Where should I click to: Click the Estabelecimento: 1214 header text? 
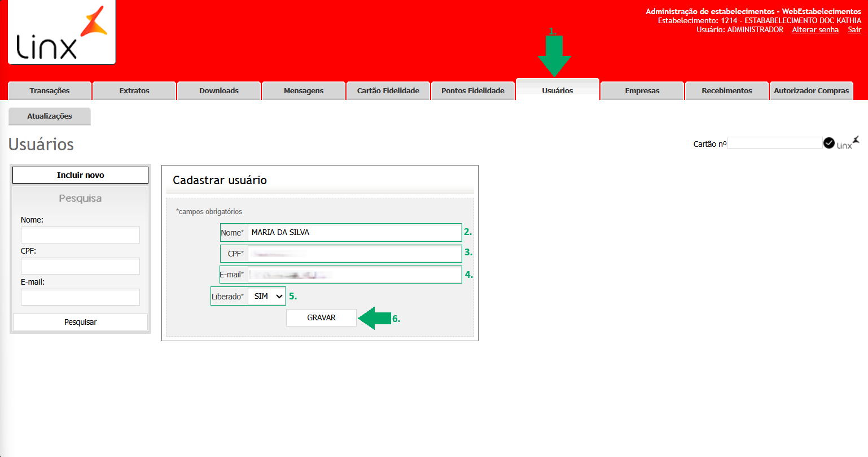[x=760, y=20]
